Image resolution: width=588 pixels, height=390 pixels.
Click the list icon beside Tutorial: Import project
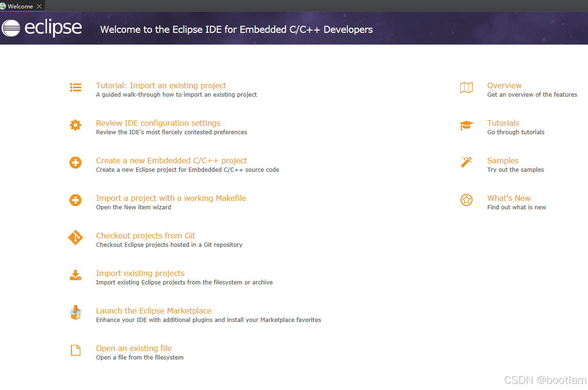pyautogui.click(x=76, y=87)
